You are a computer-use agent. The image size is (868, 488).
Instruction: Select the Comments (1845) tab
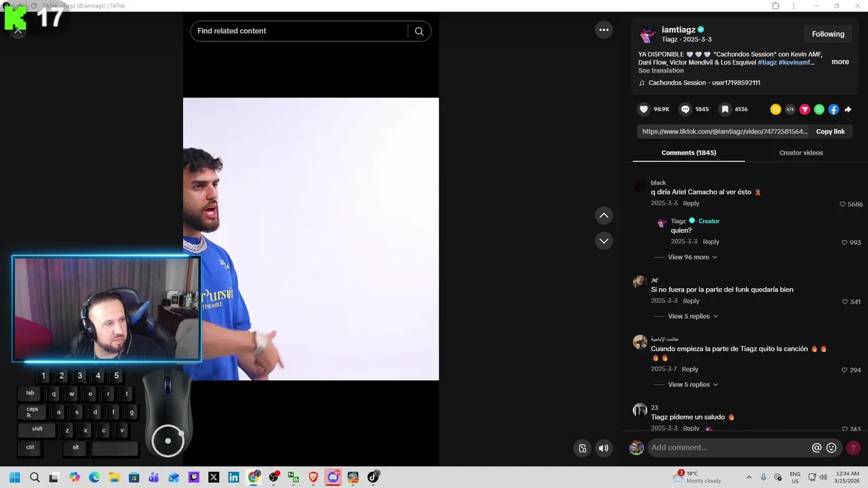tap(688, 152)
